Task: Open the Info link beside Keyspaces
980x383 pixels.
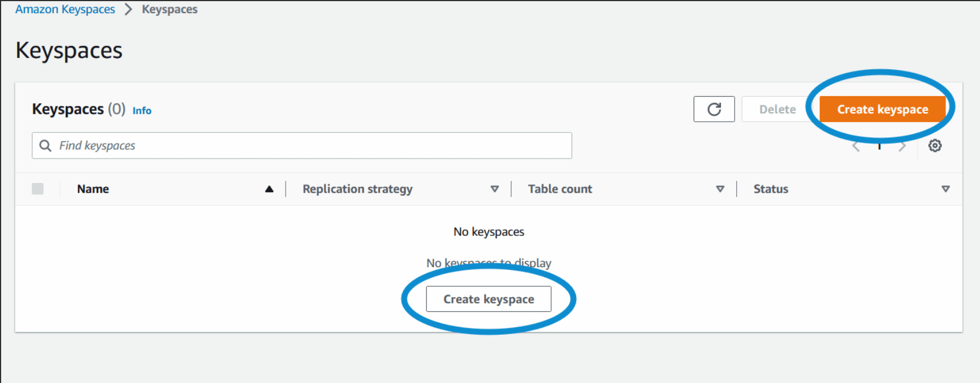Action: point(142,110)
